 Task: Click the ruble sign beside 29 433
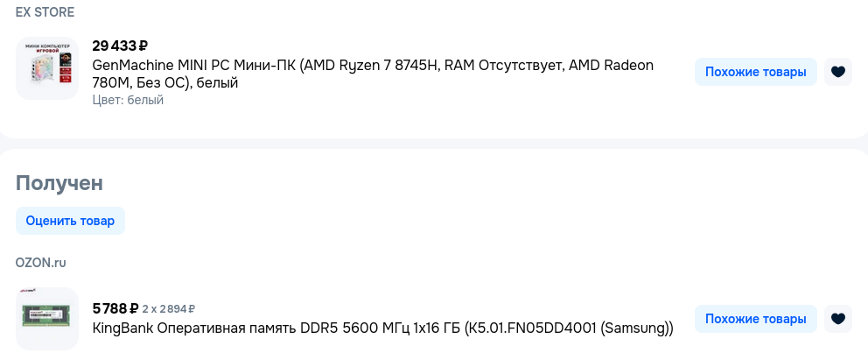tap(143, 46)
